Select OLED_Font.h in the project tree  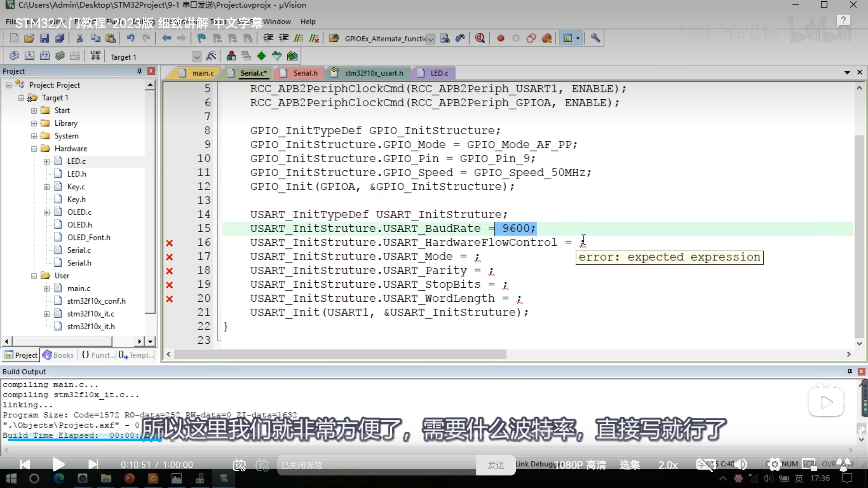(x=88, y=237)
